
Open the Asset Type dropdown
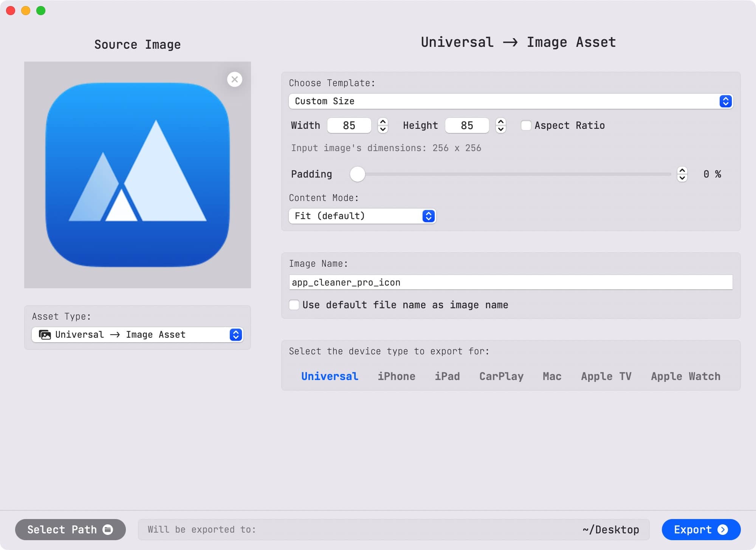(x=138, y=335)
